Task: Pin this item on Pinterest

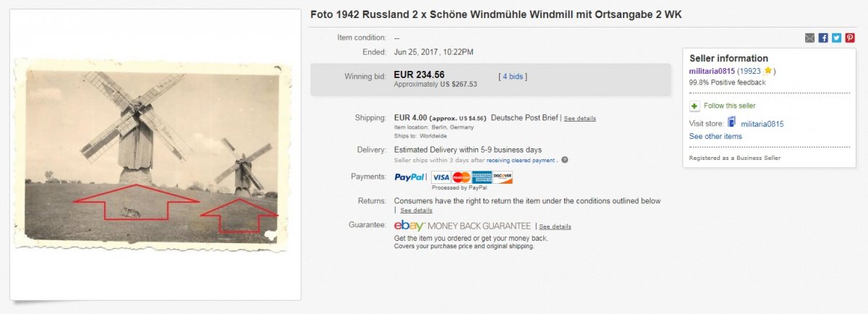Action: (x=849, y=38)
